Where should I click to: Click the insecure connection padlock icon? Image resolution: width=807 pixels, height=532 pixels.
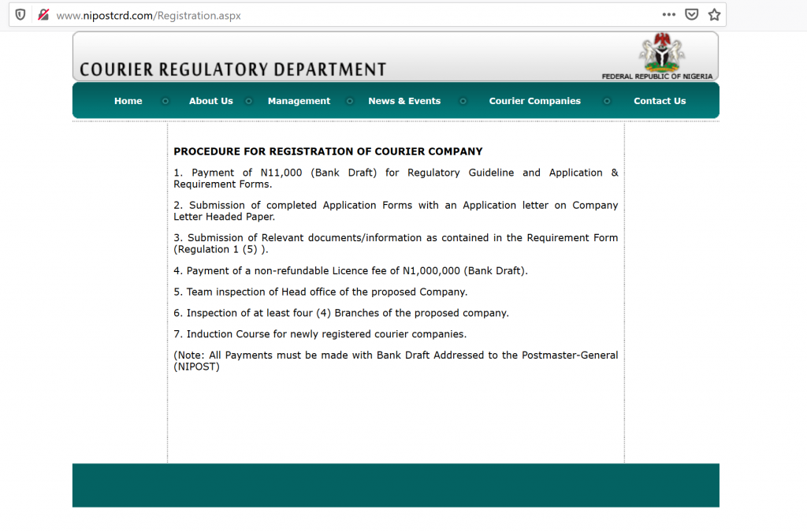43,15
